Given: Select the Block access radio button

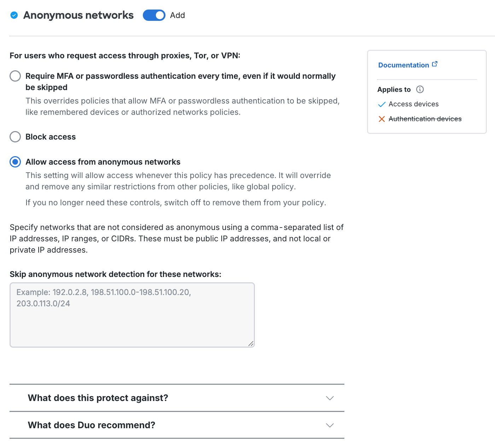Looking at the screenshot, I should pyautogui.click(x=15, y=137).
